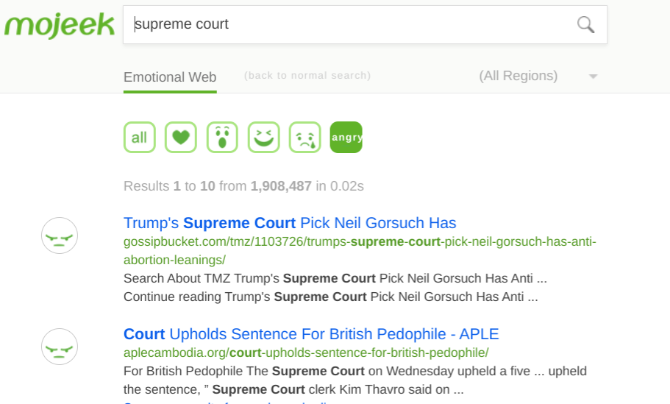
Task: Open 'Court Upholds Sentence For British Pedophile' result
Action: coord(310,333)
